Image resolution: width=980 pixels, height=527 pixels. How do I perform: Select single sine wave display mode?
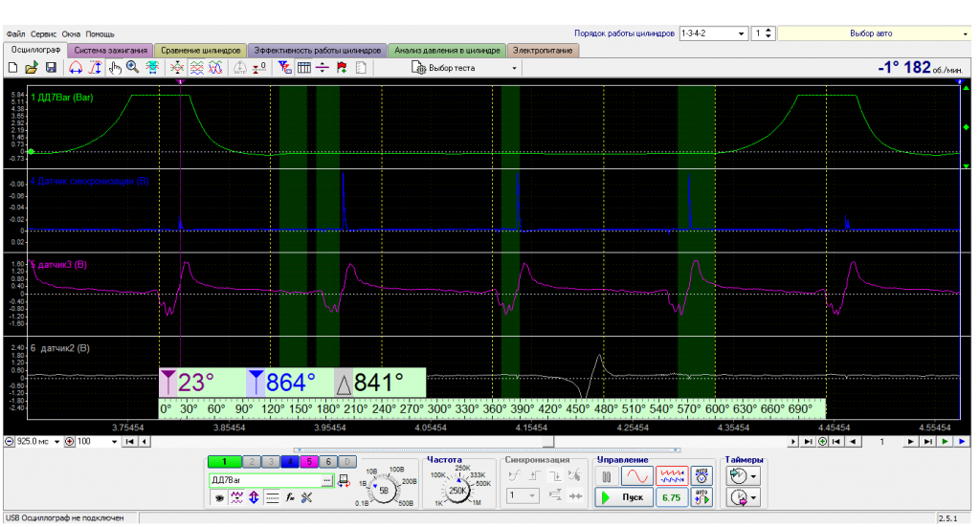click(x=637, y=476)
